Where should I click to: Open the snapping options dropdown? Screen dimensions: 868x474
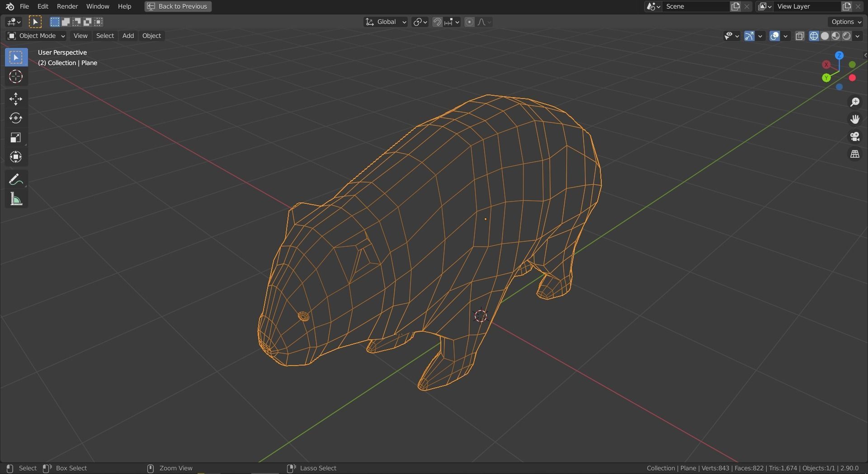[452, 22]
